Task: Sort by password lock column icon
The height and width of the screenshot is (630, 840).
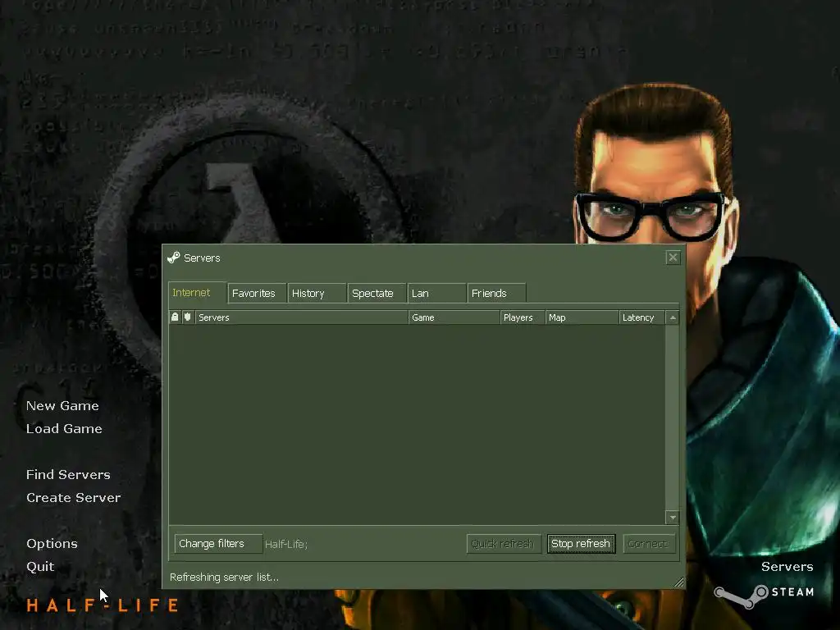Action: point(175,317)
